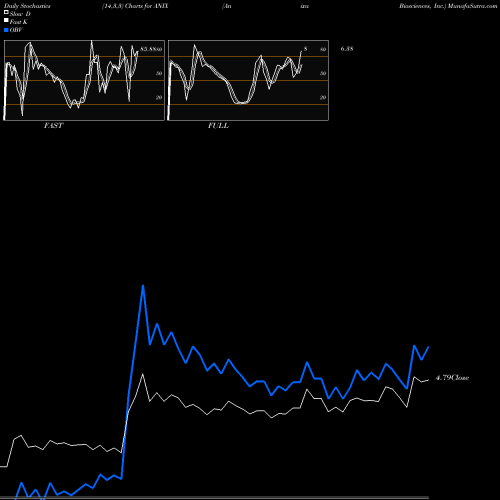
Task: Click the OBV legend label
Action: coord(16,30)
